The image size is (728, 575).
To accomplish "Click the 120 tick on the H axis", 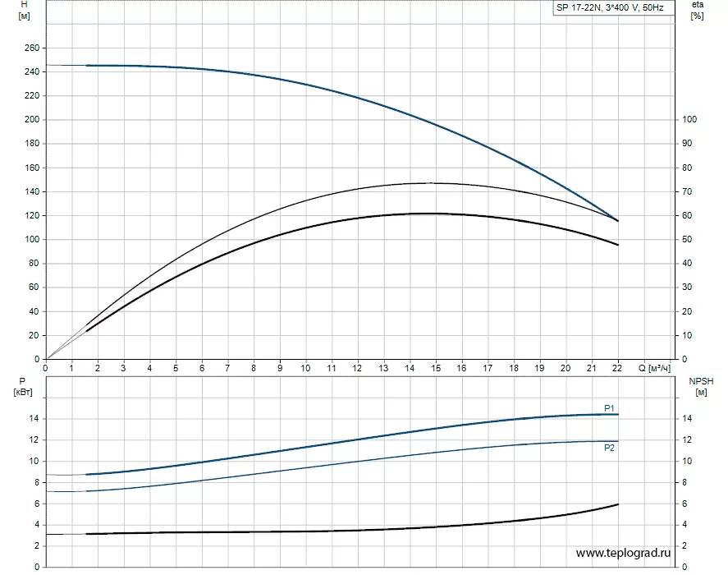I will [31, 216].
